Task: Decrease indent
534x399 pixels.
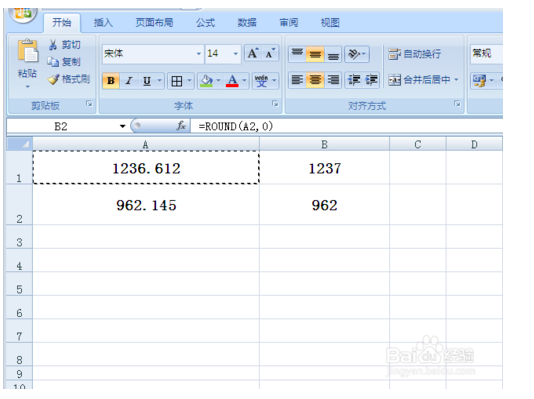Action: [354, 80]
